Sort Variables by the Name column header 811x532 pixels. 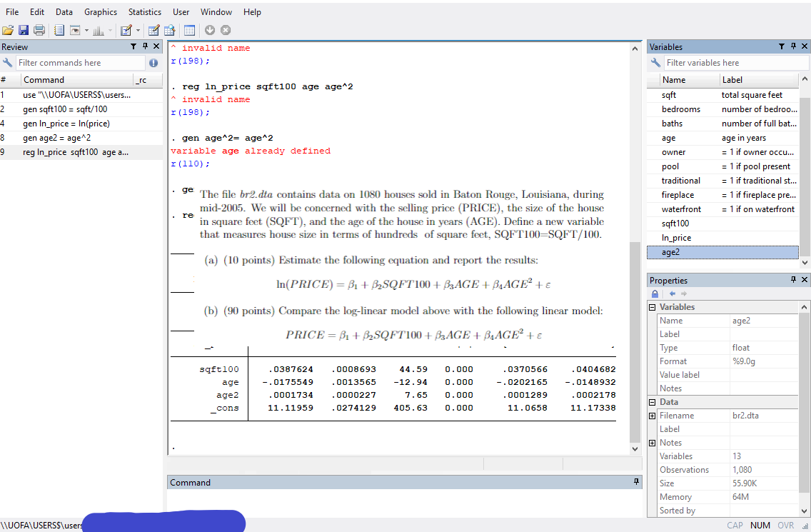point(689,80)
